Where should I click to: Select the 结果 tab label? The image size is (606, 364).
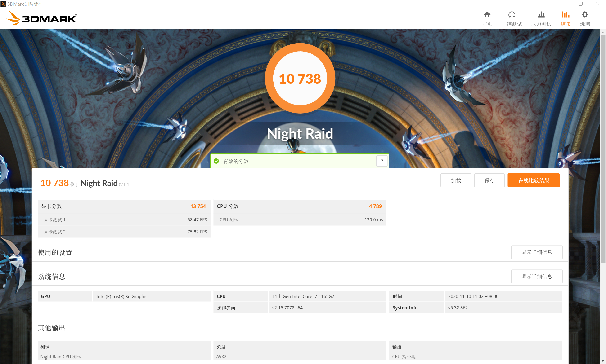click(566, 24)
